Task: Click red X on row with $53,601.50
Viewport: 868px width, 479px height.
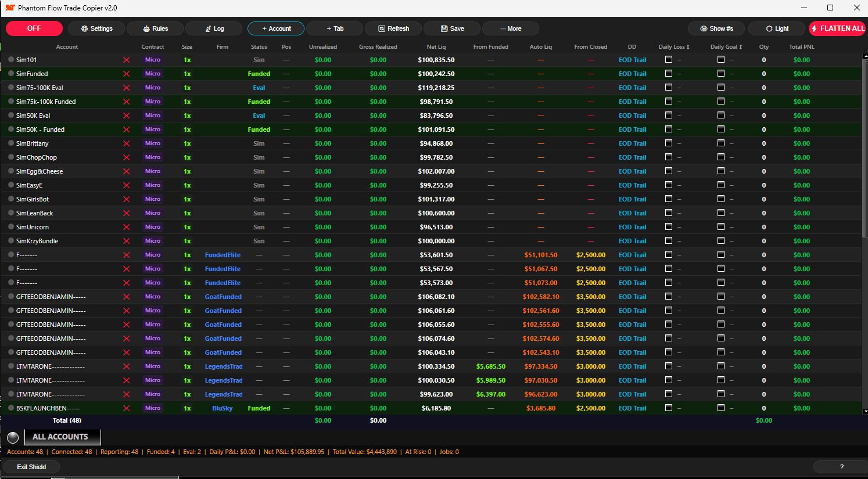Action: (126, 255)
